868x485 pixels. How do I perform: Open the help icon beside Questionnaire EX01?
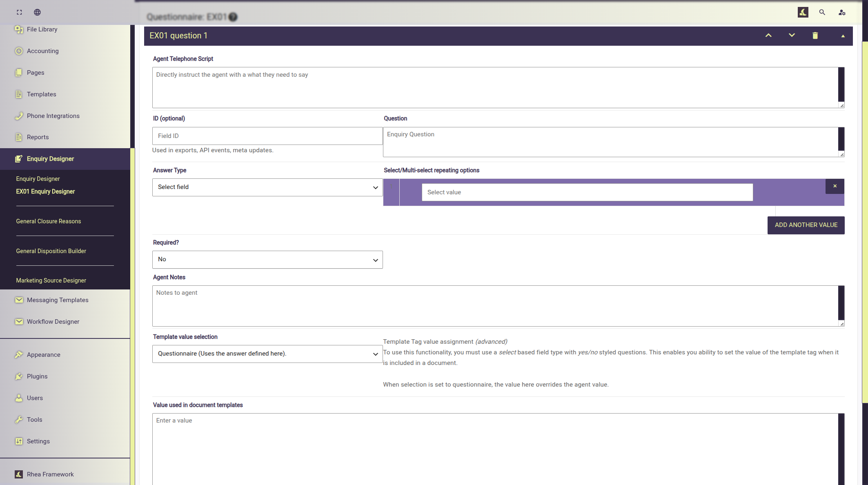[x=233, y=17]
